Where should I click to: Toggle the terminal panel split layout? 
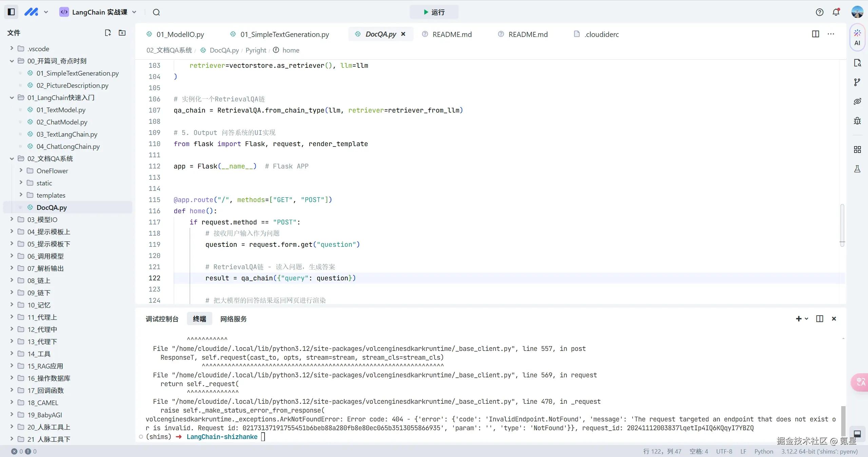tap(819, 319)
